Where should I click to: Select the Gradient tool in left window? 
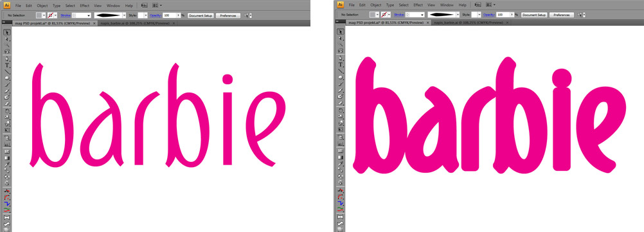coord(7,157)
